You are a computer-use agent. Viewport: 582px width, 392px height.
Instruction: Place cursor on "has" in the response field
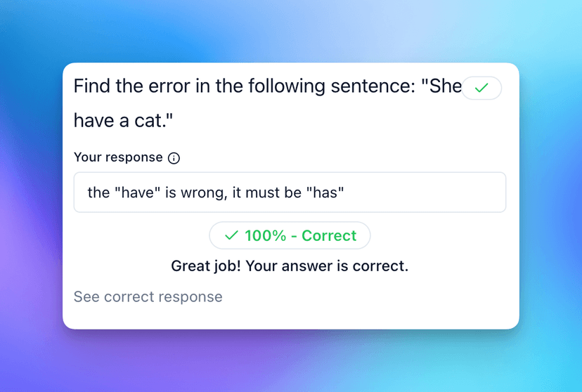point(325,192)
